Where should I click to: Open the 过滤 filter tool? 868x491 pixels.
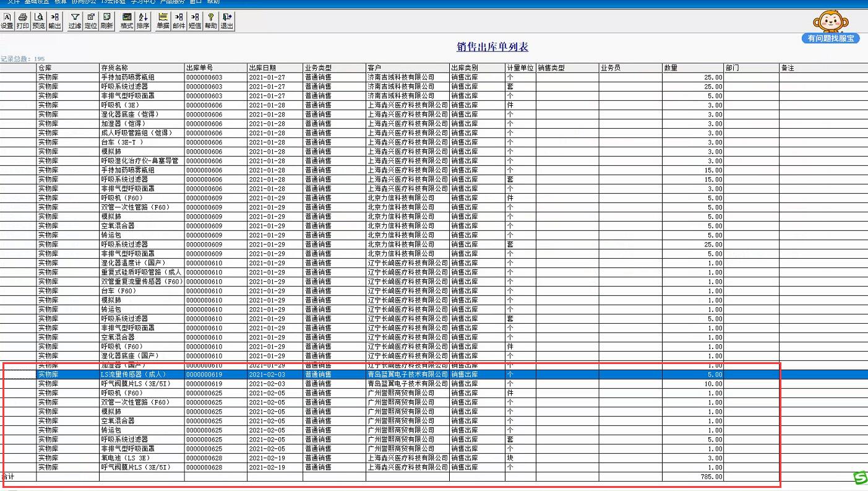click(75, 21)
